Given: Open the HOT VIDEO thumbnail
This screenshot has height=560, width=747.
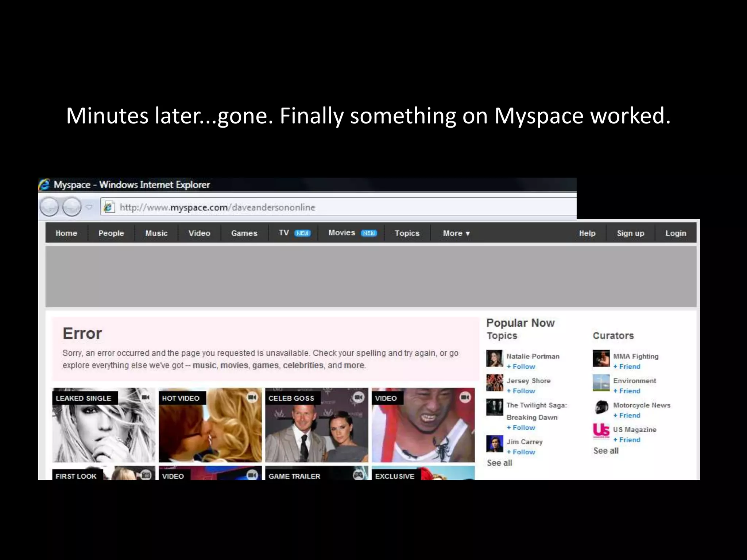Looking at the screenshot, I should 210,425.
